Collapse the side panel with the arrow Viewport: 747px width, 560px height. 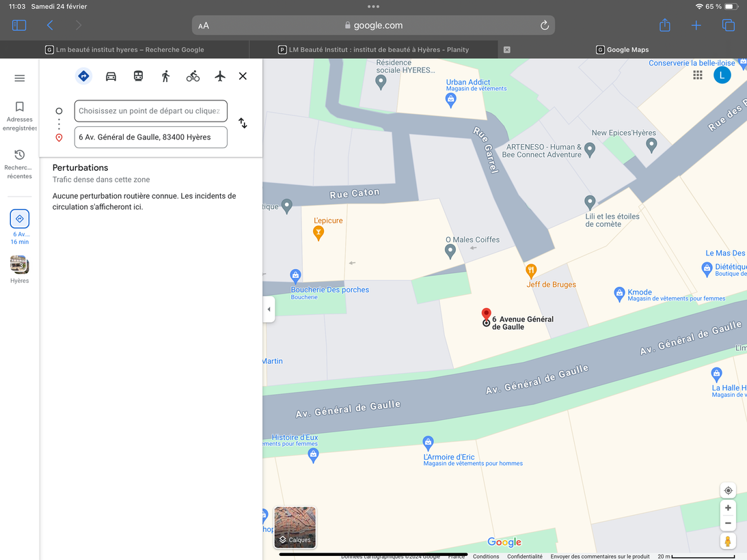(x=269, y=309)
